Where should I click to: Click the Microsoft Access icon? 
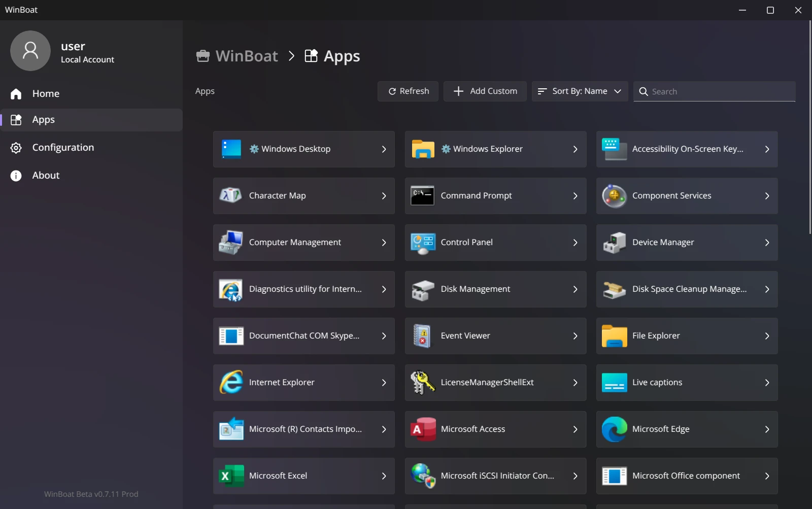[x=422, y=429]
